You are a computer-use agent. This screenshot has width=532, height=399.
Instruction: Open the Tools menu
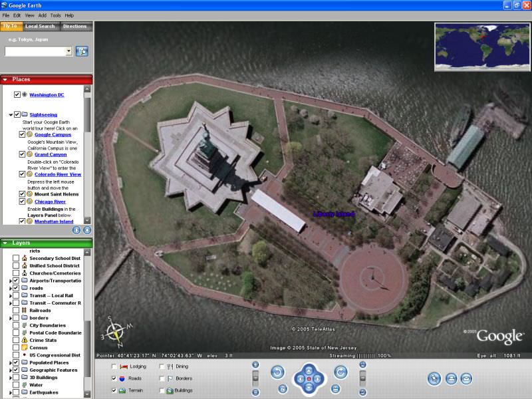pos(55,15)
